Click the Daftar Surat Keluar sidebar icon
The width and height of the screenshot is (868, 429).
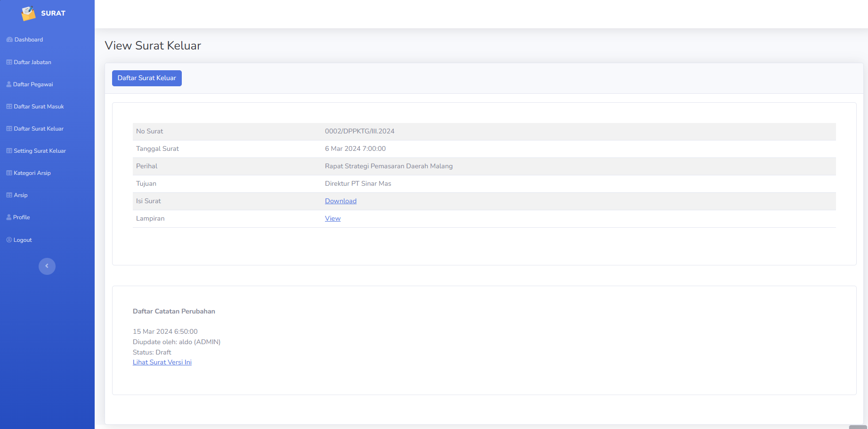[x=9, y=129]
